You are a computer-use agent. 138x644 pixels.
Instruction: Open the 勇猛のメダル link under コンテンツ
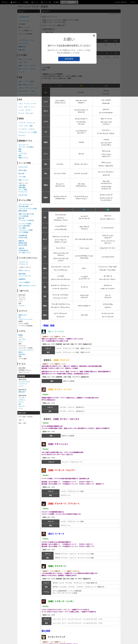23,315
